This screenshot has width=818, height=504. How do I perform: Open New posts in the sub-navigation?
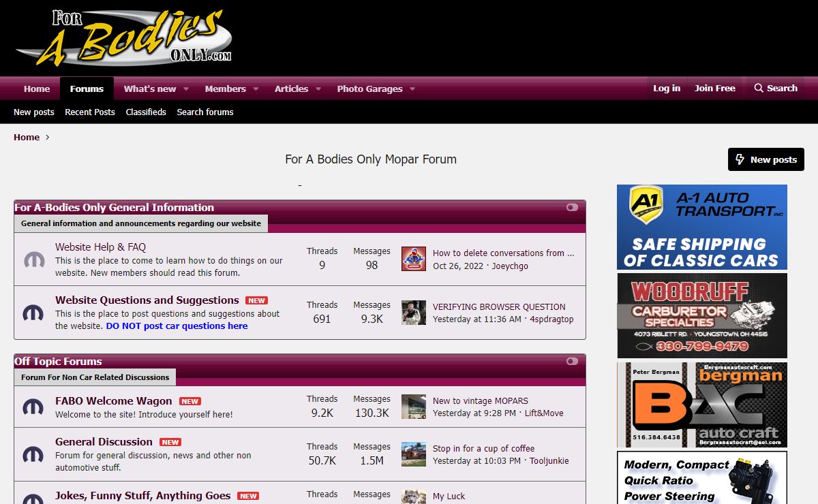34,112
